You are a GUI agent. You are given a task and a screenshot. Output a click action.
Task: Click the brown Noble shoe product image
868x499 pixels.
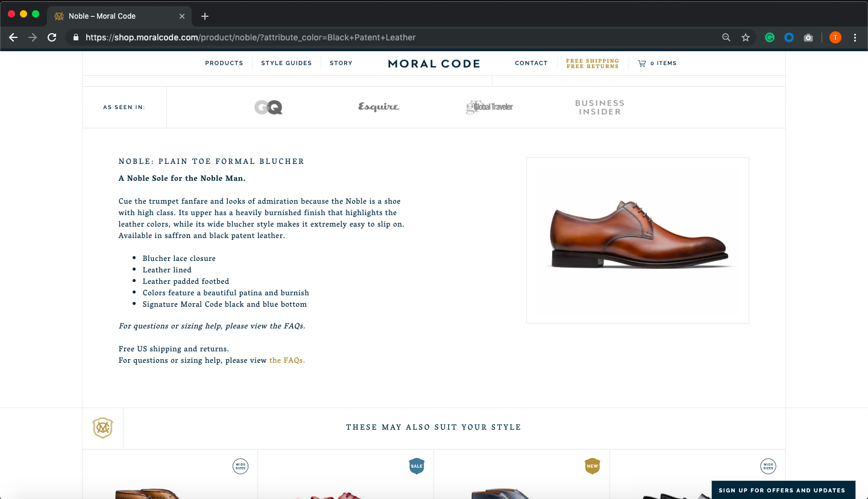click(x=637, y=240)
